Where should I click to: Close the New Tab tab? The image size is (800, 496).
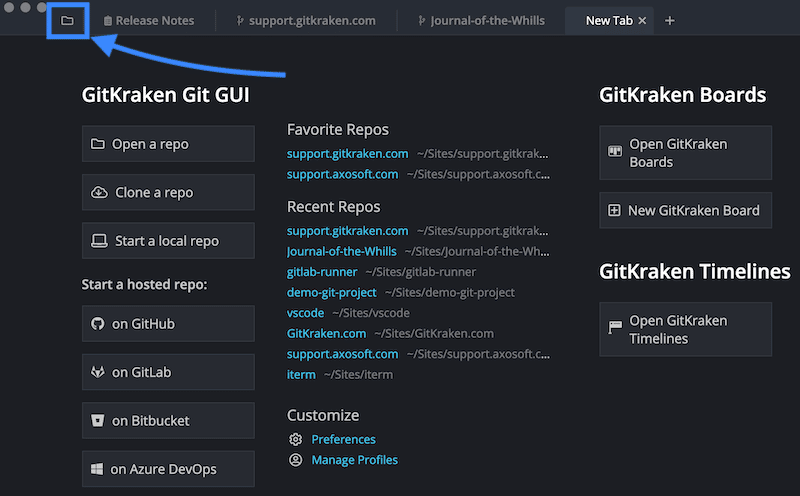tap(642, 20)
